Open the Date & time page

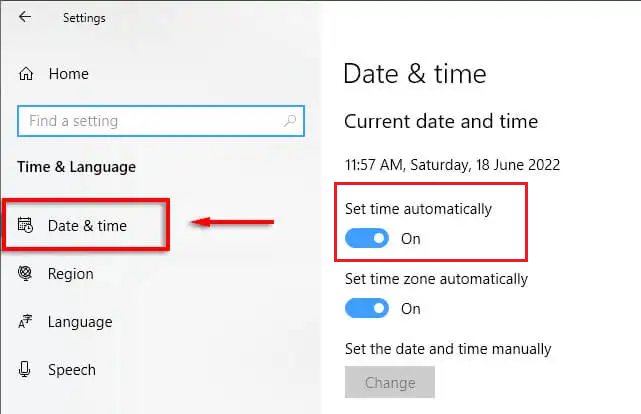(x=86, y=225)
